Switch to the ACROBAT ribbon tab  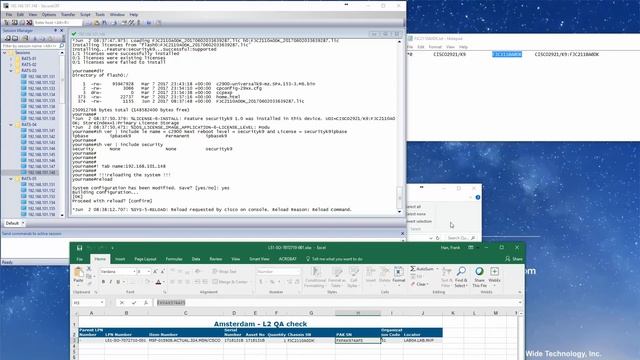[x=287, y=259]
